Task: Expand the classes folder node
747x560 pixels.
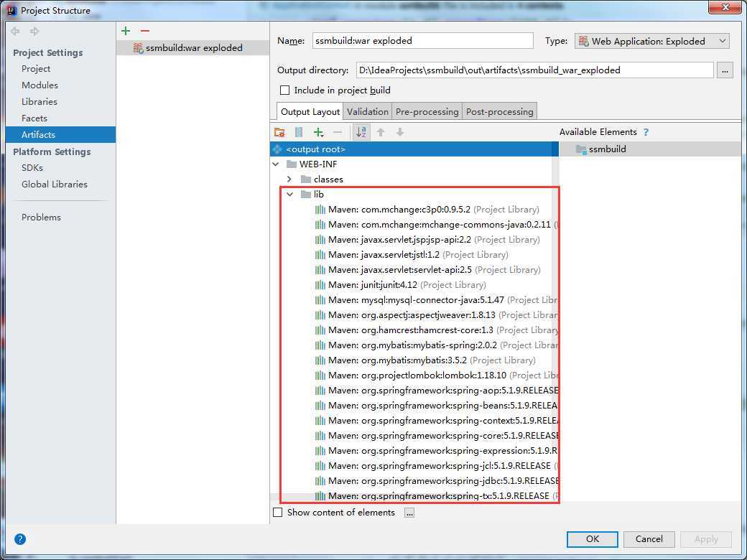Action: [x=289, y=179]
